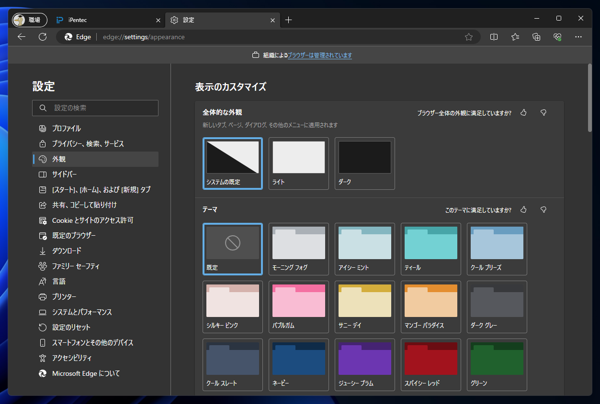Select the ライト appearance option
The height and width of the screenshot is (404, 600).
pyautogui.click(x=299, y=163)
